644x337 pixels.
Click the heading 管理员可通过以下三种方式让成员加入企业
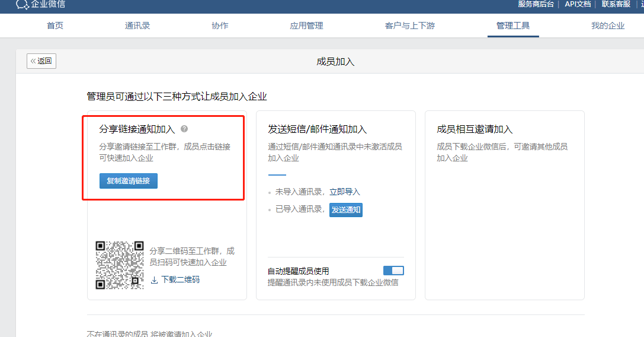tap(177, 97)
